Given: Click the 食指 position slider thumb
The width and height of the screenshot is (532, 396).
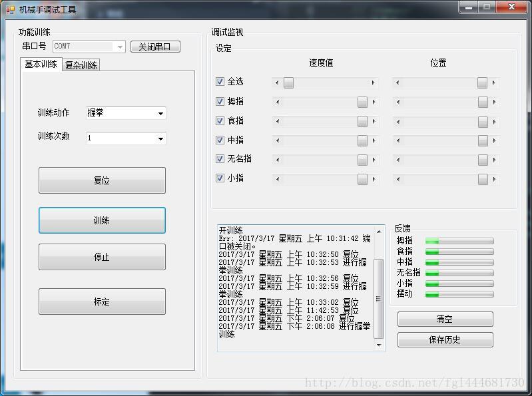Looking at the screenshot, I should [483, 122].
